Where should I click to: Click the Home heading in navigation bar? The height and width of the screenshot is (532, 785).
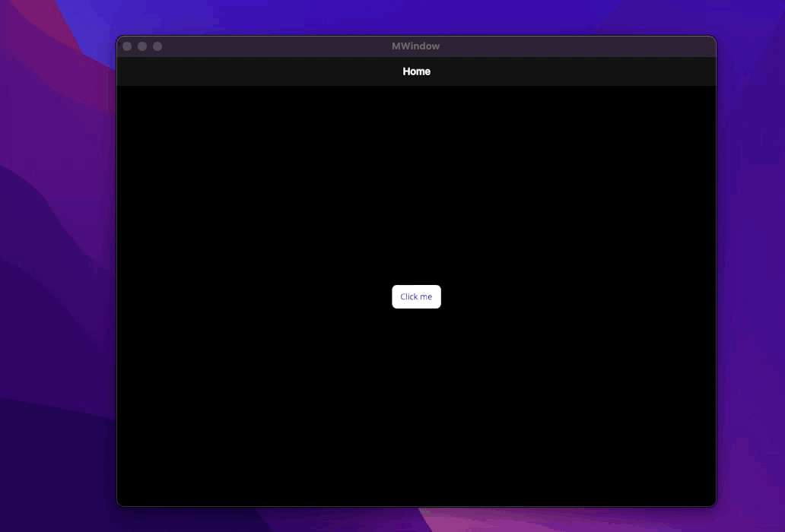pyautogui.click(x=416, y=71)
